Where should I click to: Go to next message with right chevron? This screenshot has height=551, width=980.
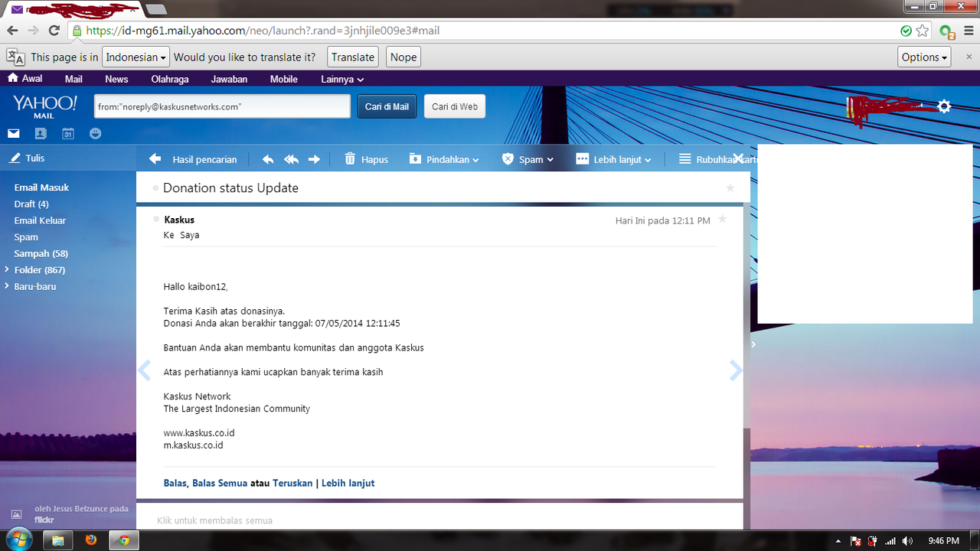[x=736, y=370]
